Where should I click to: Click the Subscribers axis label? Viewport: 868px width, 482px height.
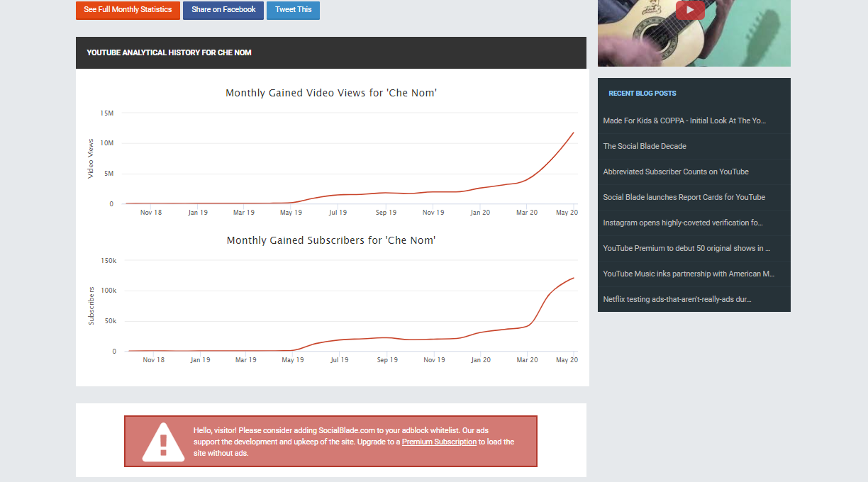click(x=91, y=306)
